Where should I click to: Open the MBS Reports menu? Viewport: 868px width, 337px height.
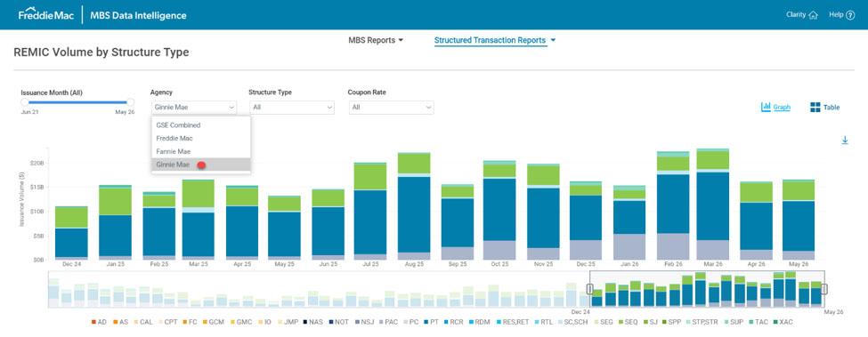376,40
